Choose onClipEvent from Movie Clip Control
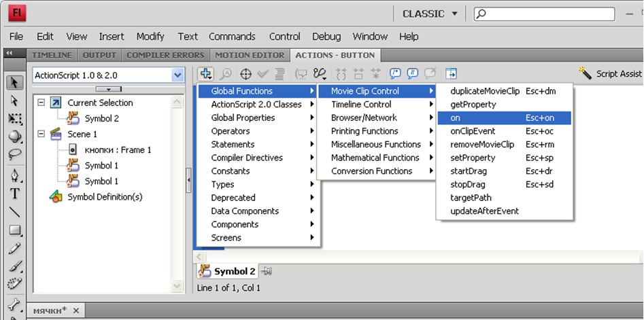The width and height of the screenshot is (644, 320). point(505,131)
